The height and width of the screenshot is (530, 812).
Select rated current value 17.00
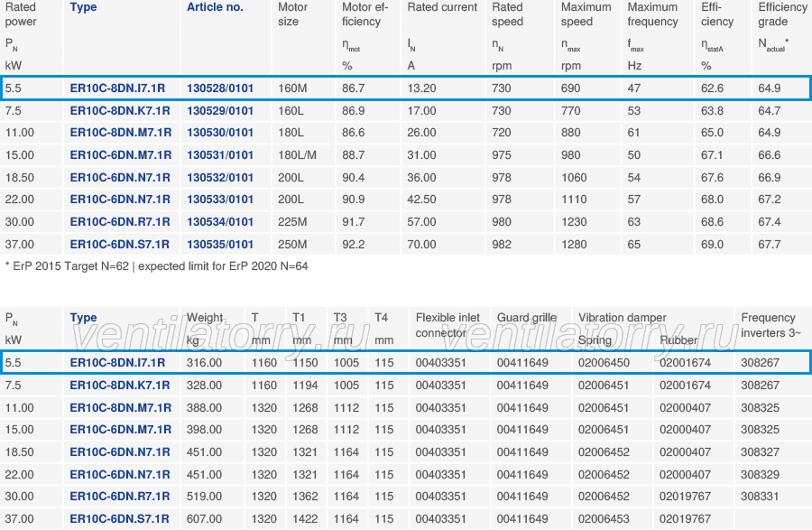(x=421, y=111)
